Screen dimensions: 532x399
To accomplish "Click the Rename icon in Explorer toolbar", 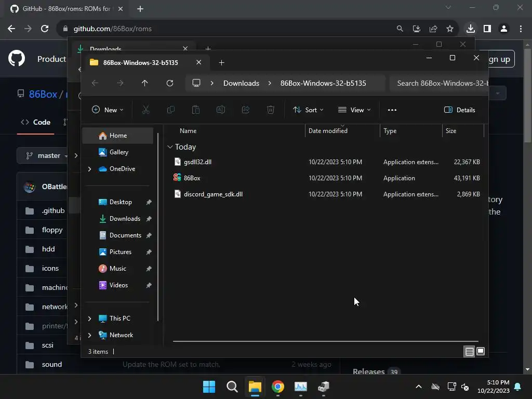I will 220,110.
